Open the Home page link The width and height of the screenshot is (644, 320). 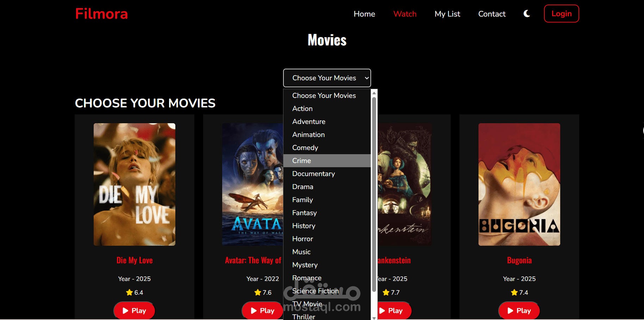364,14
